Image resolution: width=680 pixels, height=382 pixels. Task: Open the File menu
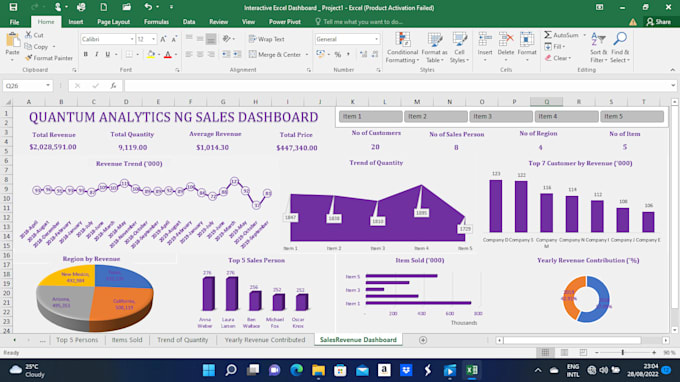coord(14,22)
